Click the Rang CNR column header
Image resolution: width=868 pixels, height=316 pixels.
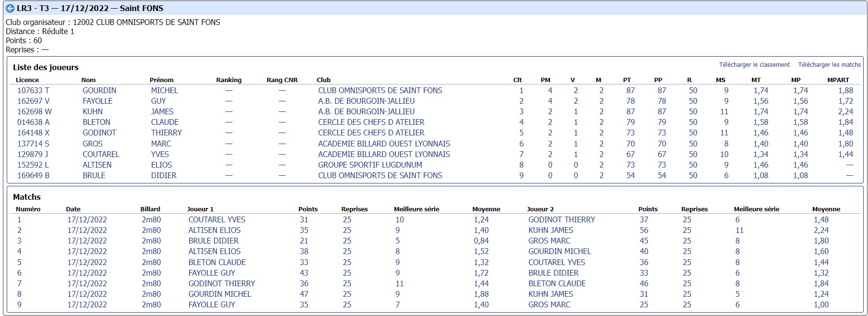(282, 80)
